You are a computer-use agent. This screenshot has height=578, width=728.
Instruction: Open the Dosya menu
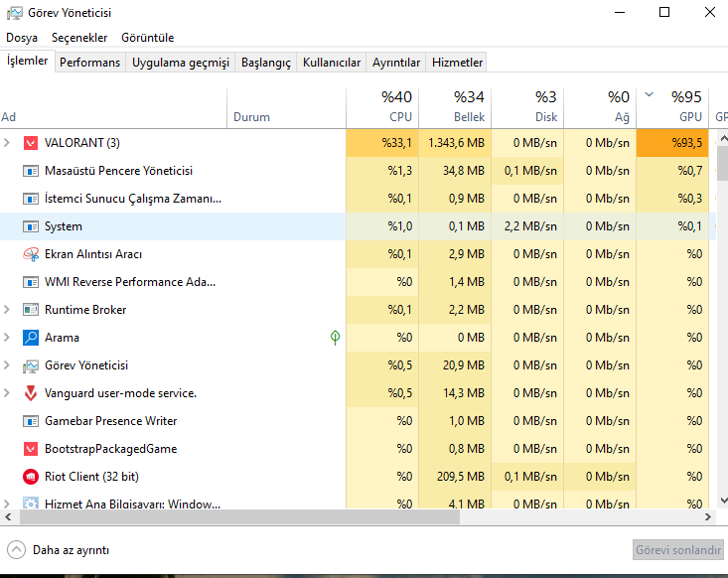[x=22, y=38]
